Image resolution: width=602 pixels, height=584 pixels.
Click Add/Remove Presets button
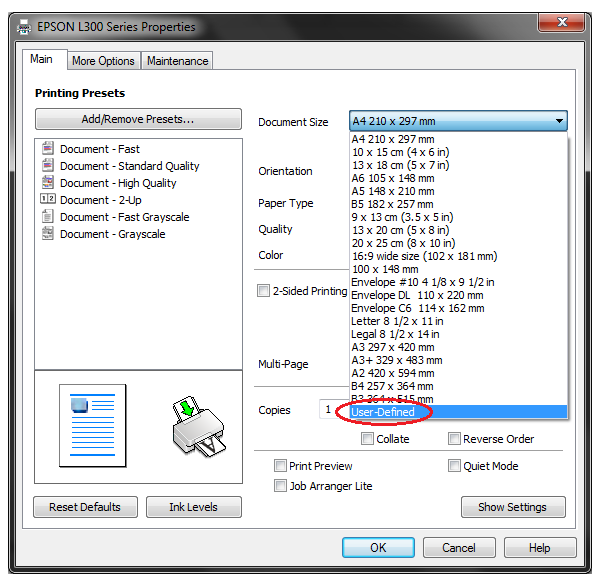[x=138, y=119]
